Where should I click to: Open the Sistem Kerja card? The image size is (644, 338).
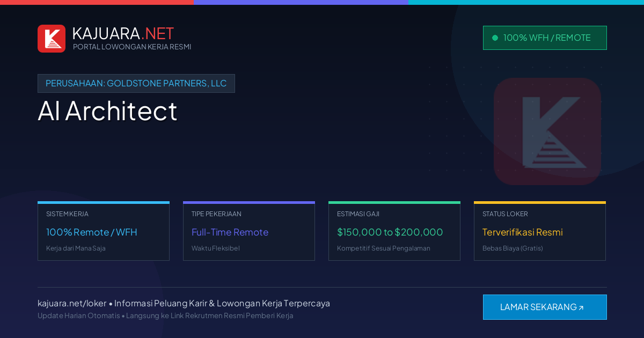104,231
